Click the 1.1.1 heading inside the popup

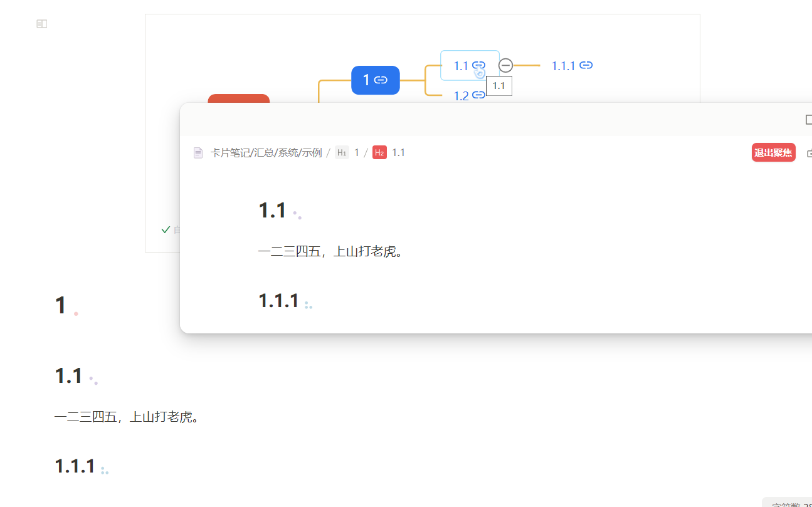[x=278, y=301]
